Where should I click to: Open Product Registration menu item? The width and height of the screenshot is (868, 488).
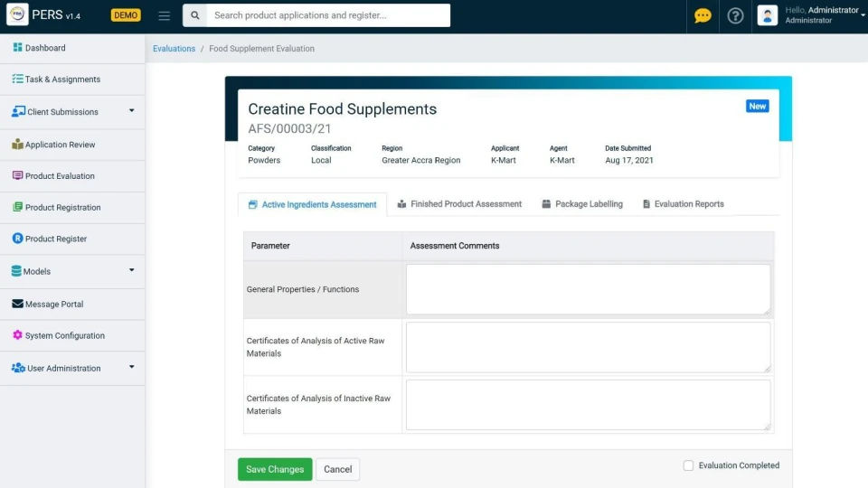(x=72, y=208)
